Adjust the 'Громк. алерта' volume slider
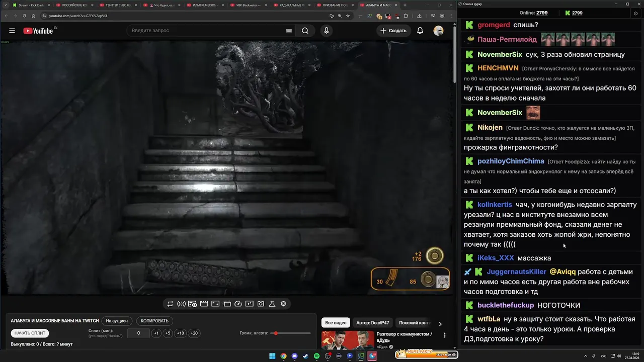The height and width of the screenshot is (362, 644). point(290,333)
